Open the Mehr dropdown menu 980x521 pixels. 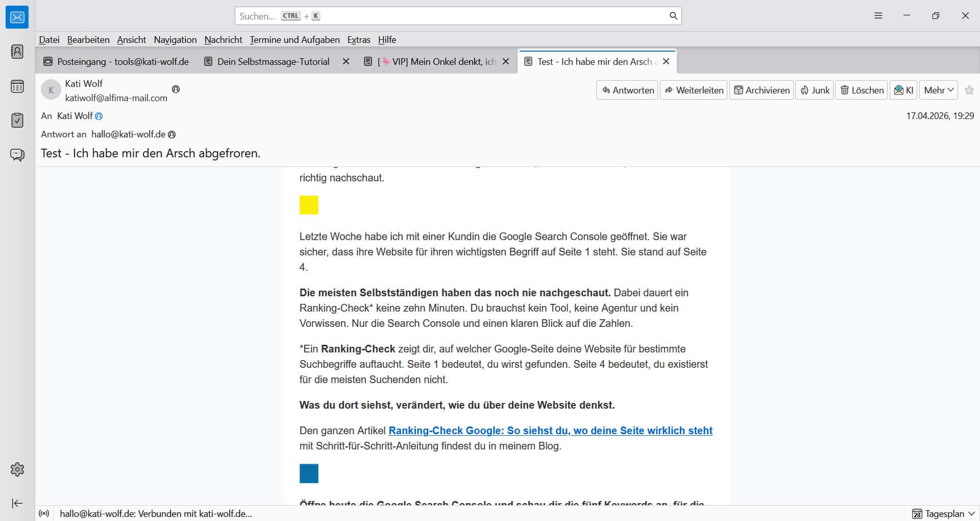tap(938, 90)
